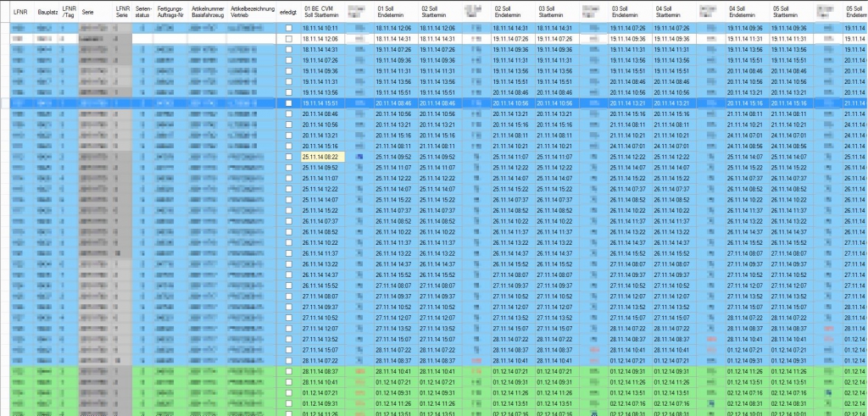Image resolution: width=868 pixels, height=416 pixels.
Task: Select Artikelnummer Basisfahrzeug column header
Action: (209, 12)
